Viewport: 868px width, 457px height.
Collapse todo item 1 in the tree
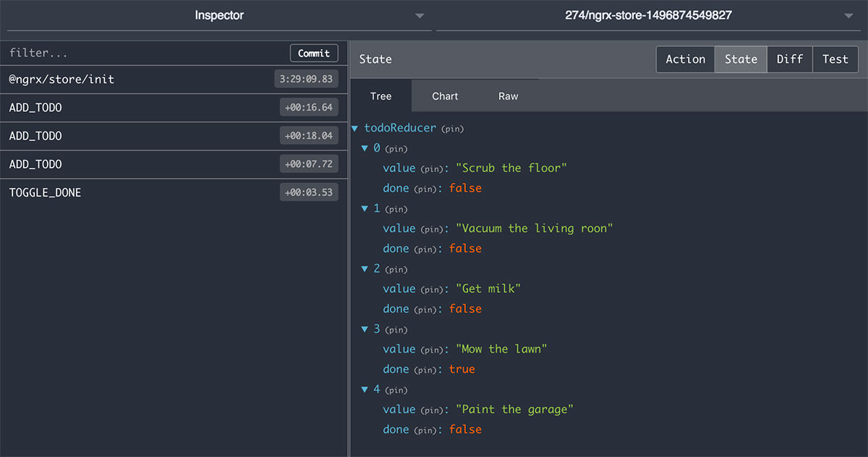point(366,208)
